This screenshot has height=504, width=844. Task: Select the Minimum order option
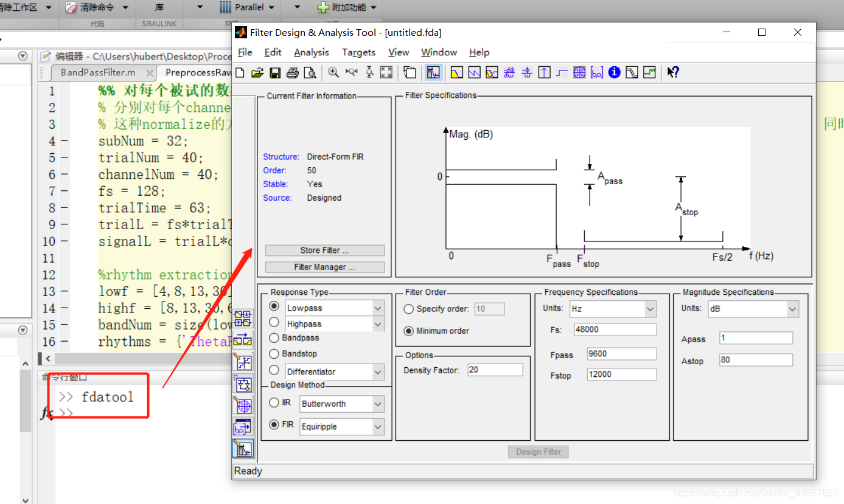click(x=409, y=331)
